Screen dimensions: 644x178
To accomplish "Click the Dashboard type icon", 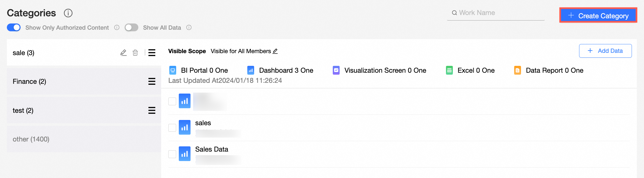I will point(251,70).
